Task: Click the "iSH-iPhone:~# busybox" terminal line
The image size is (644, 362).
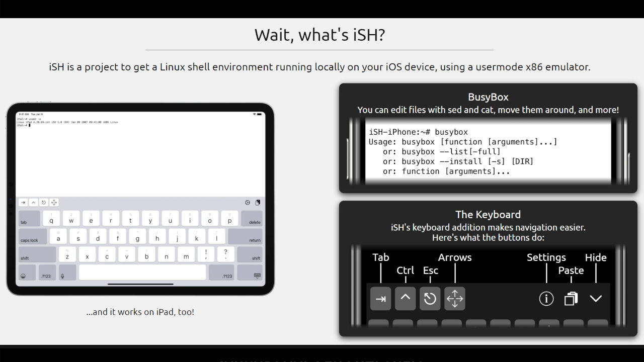Action: tap(418, 132)
